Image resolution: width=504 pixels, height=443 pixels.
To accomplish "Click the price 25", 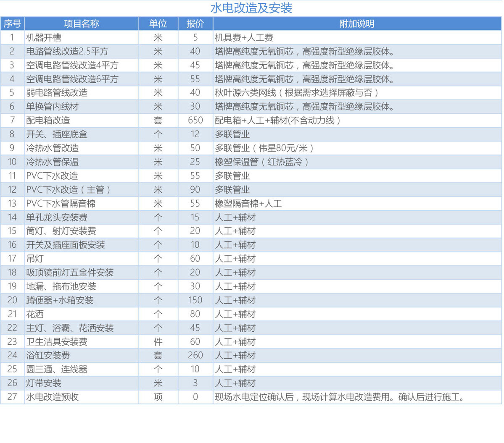I will click(195, 162).
